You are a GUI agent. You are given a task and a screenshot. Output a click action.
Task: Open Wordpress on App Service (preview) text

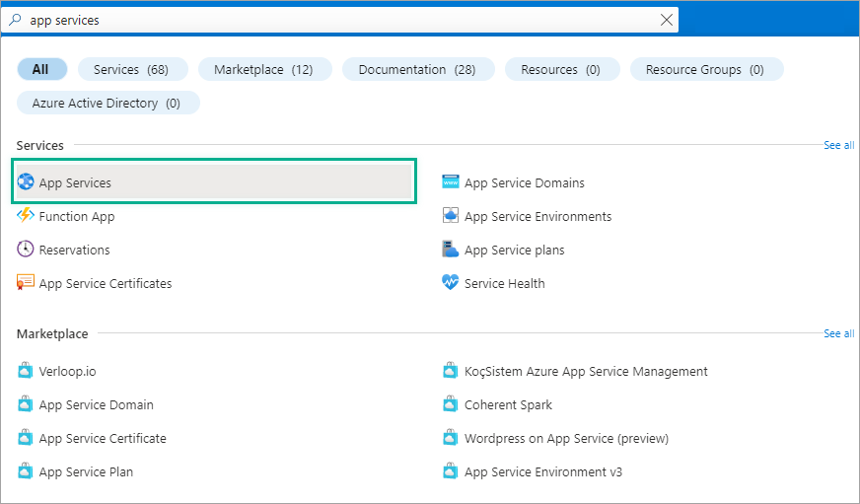pyautogui.click(x=566, y=438)
